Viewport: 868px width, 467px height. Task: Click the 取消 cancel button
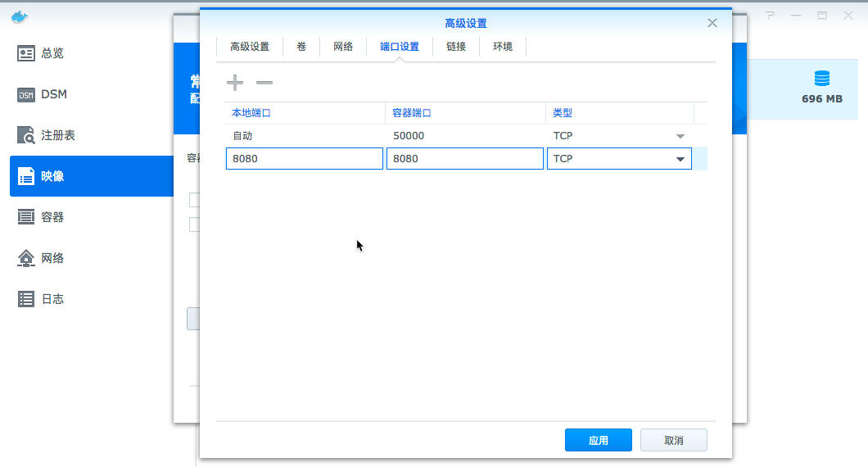tap(673, 440)
